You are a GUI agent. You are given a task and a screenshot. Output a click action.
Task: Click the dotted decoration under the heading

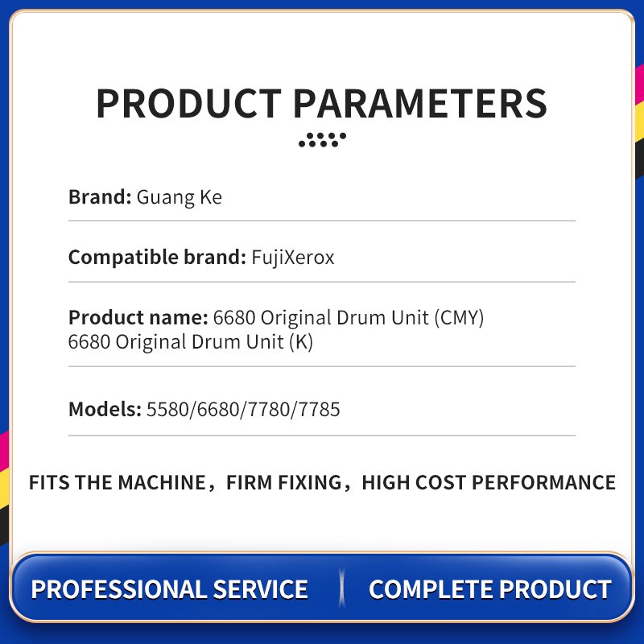click(323, 139)
